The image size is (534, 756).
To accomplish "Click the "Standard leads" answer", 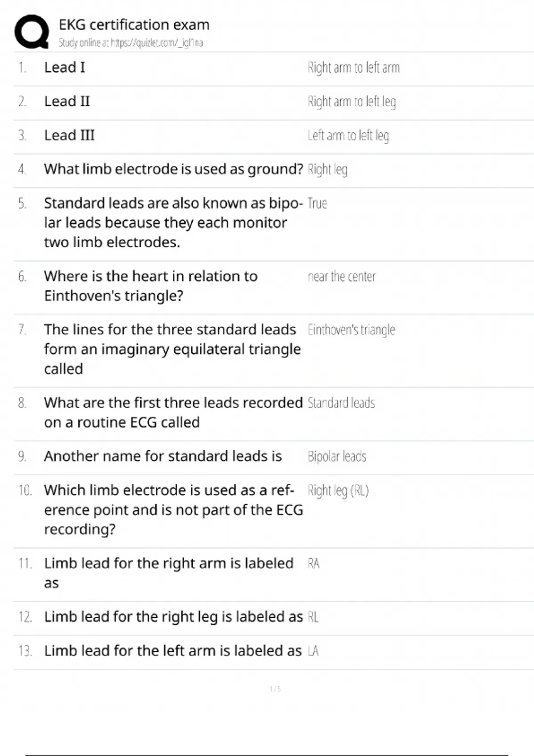I will (341, 403).
